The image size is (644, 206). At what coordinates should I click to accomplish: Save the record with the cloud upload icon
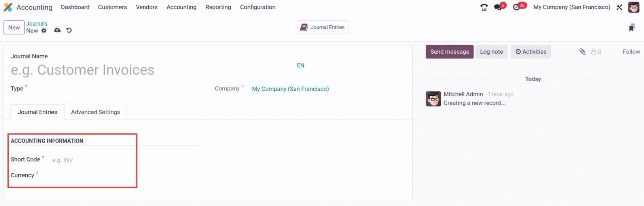pos(57,30)
